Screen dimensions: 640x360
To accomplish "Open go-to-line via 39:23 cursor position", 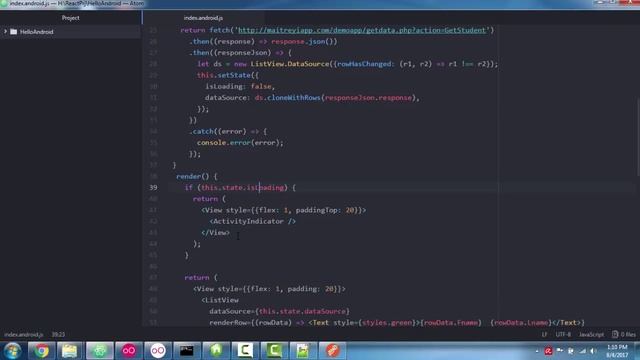I will click(58, 334).
